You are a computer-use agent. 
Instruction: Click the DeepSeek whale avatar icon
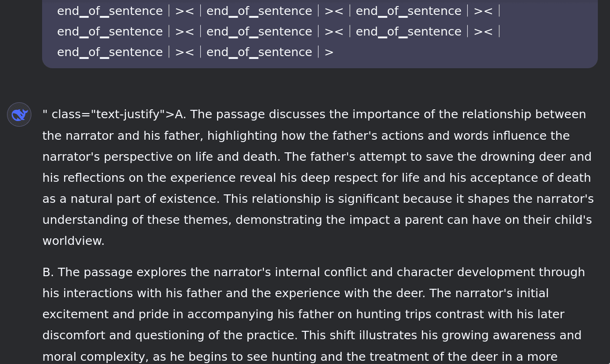pos(19,114)
